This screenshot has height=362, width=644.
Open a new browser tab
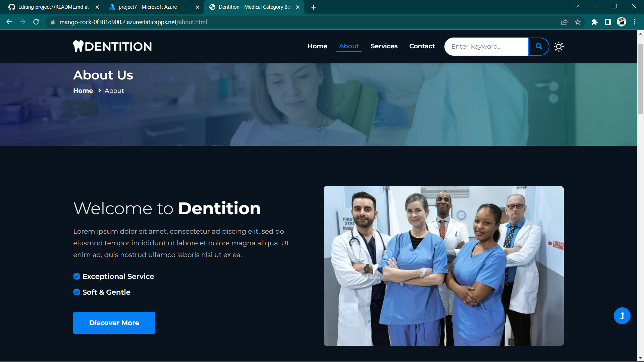tap(314, 7)
